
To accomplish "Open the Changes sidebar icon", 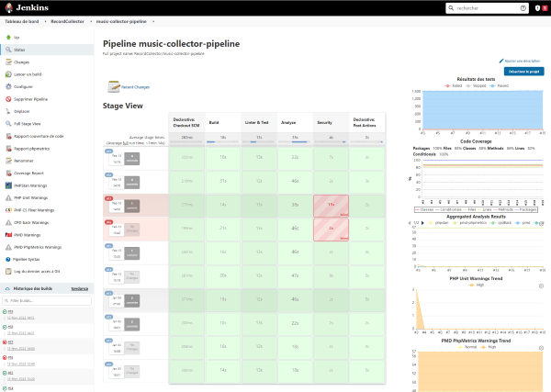I will pos(7,62).
